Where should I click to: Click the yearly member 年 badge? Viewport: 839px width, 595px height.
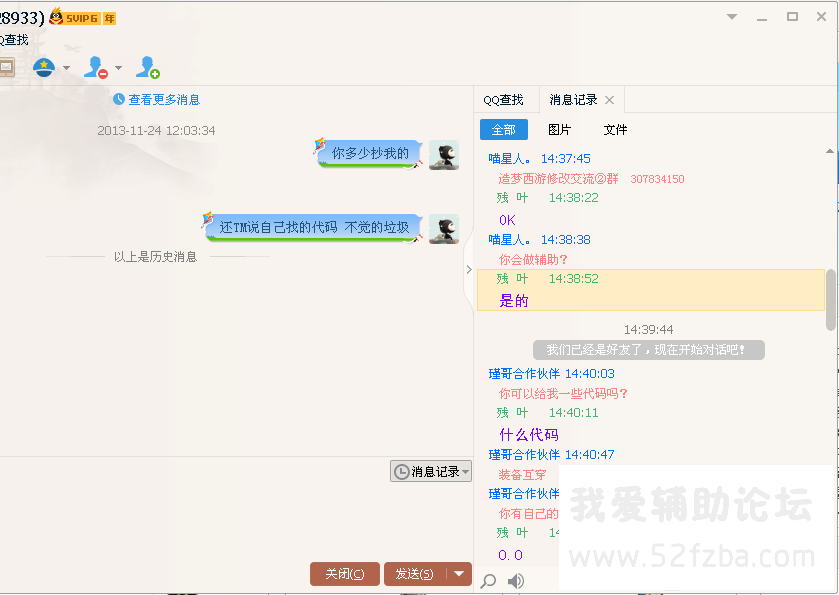click(x=110, y=19)
